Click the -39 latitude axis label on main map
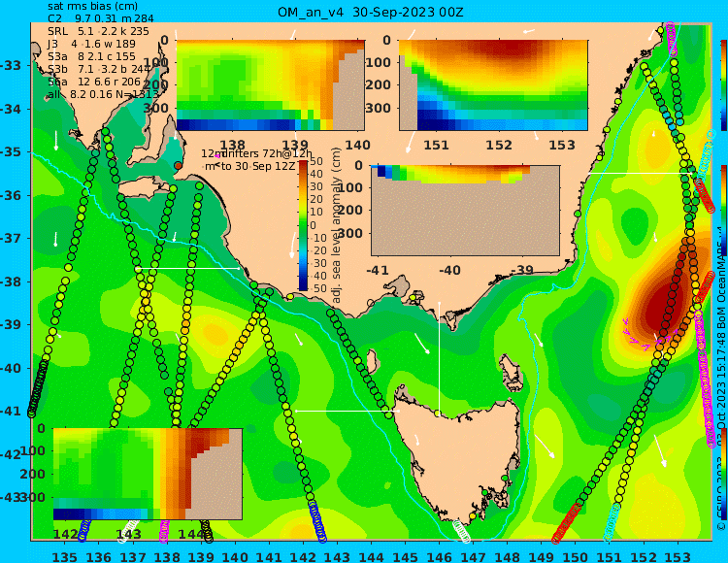This screenshot has height=563, width=728. pos(11,325)
